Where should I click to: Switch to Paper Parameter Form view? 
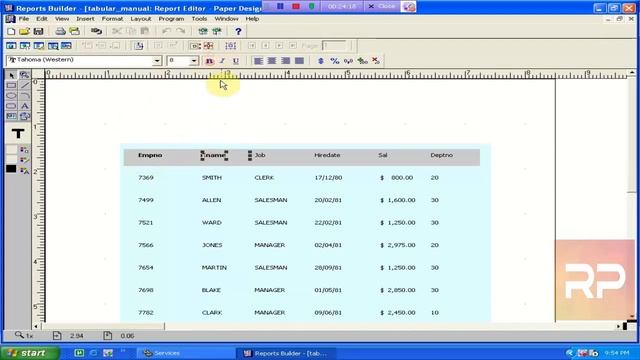[x=67, y=46]
